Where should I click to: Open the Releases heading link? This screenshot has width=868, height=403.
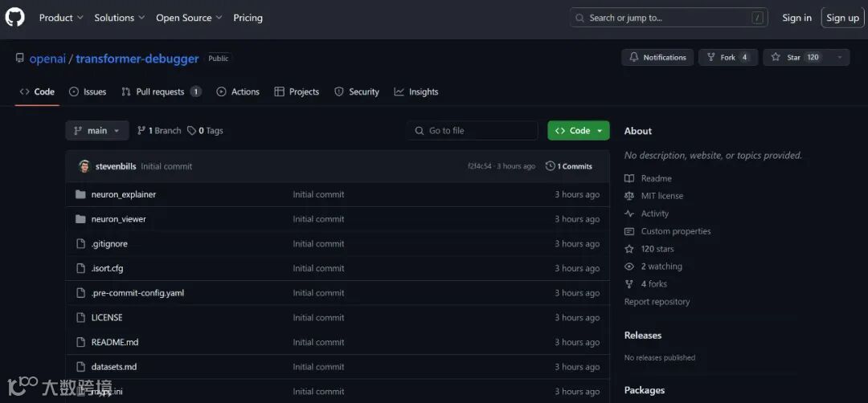coord(643,336)
